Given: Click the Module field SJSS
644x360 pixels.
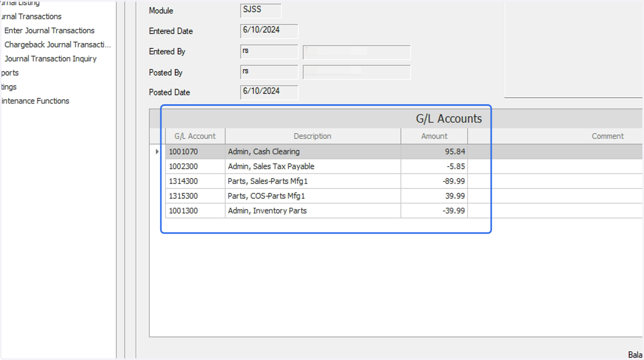Looking at the screenshot, I should point(261,11).
